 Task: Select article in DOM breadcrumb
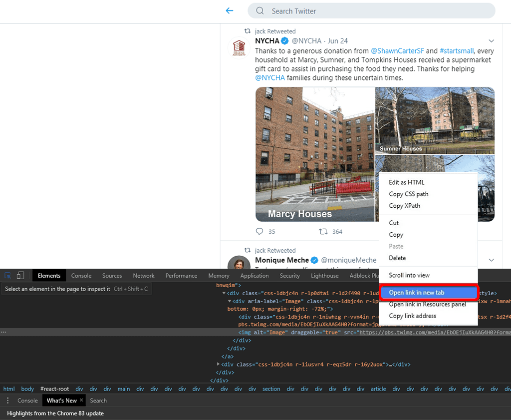tap(378, 389)
